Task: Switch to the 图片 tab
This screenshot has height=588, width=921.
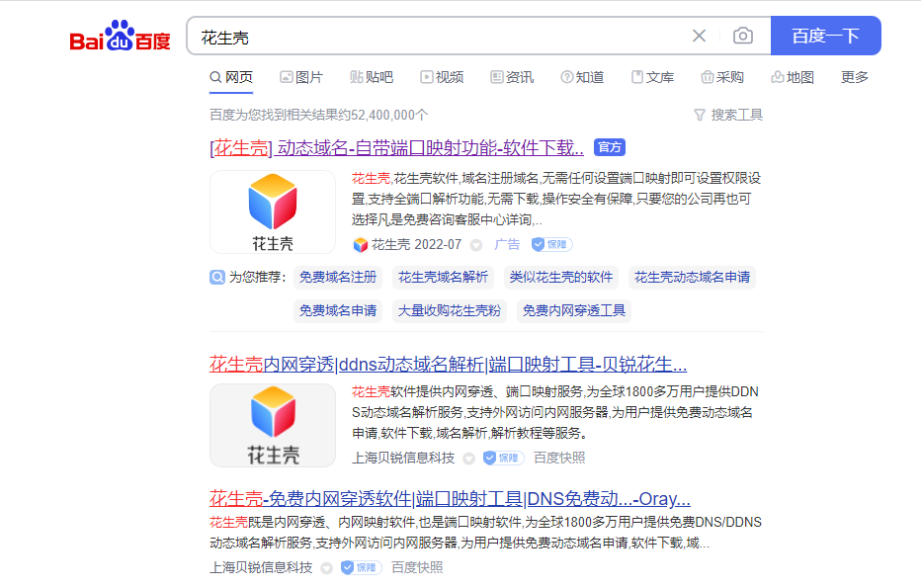Action: point(301,77)
